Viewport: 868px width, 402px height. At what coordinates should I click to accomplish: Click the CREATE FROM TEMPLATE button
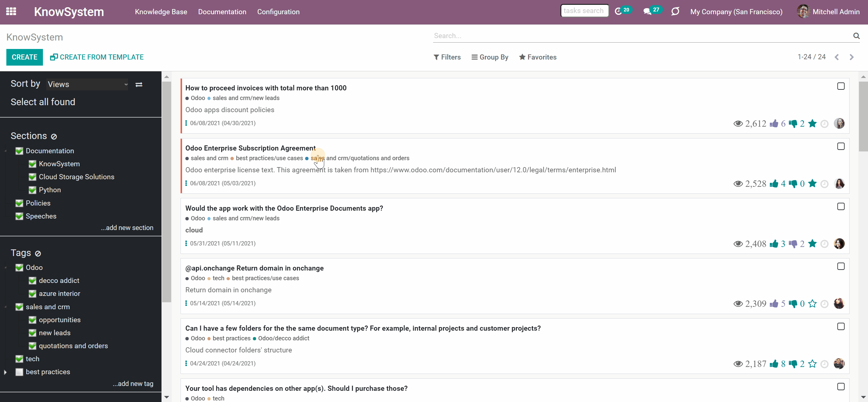97,57
